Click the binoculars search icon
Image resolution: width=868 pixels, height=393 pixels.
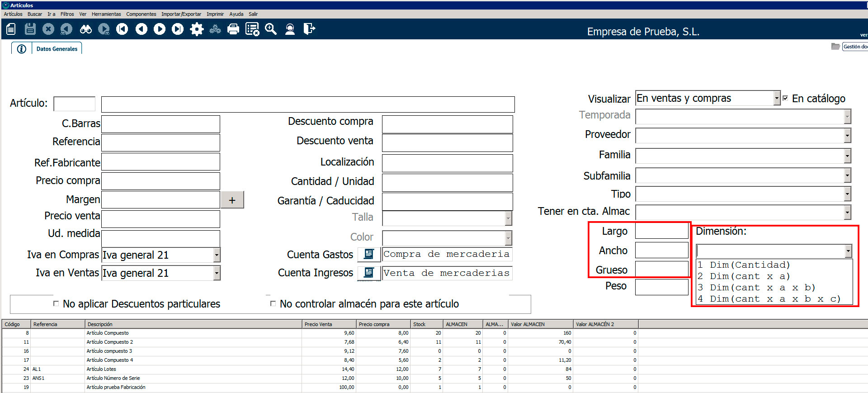coord(85,29)
